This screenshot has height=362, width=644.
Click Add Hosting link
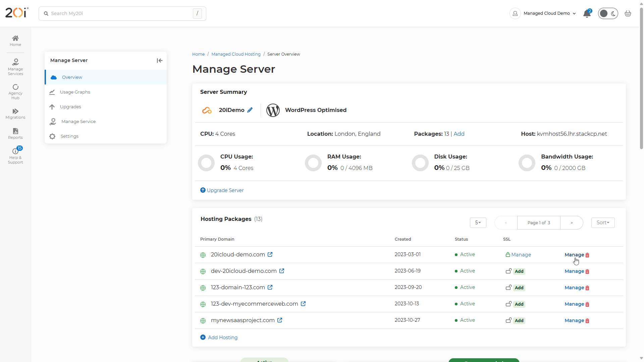coord(219,337)
